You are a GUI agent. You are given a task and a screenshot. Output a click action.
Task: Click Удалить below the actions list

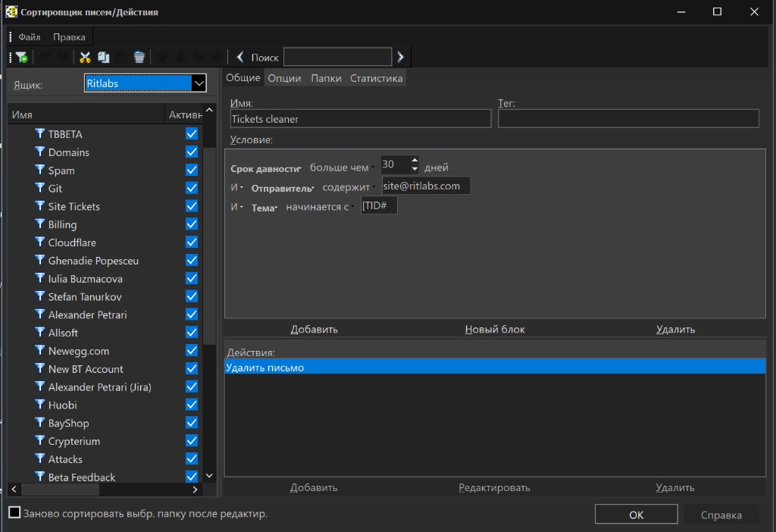click(675, 487)
